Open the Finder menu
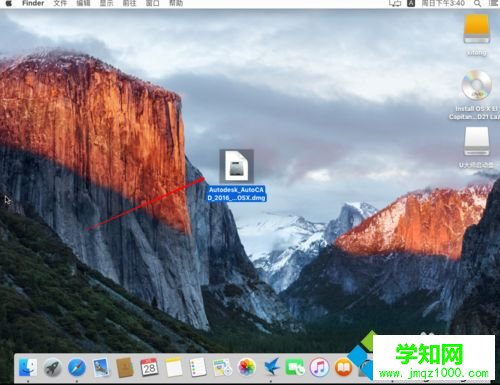The height and width of the screenshot is (385, 500). [33, 3]
